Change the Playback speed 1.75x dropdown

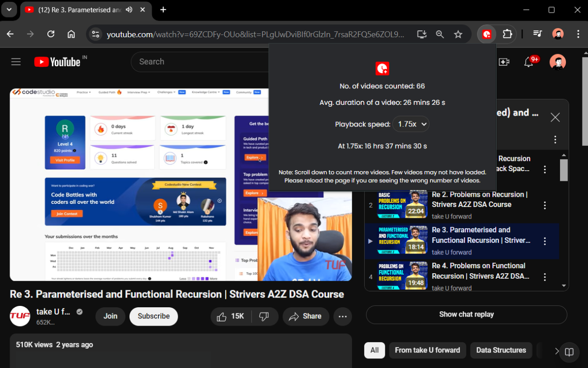[411, 124]
